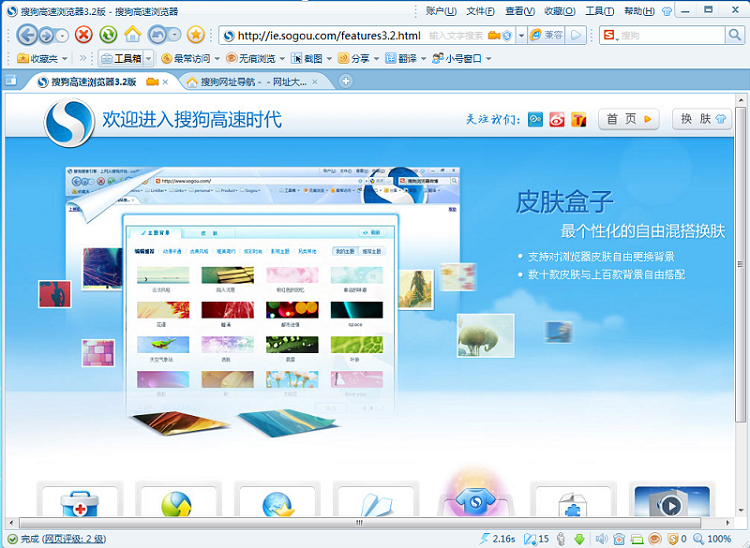Click the security shield icon in address bar

(507, 35)
